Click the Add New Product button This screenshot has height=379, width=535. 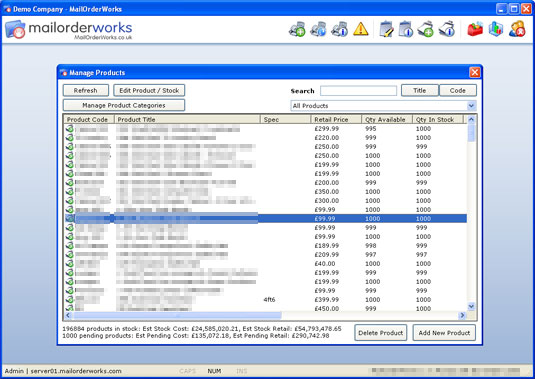(x=444, y=333)
